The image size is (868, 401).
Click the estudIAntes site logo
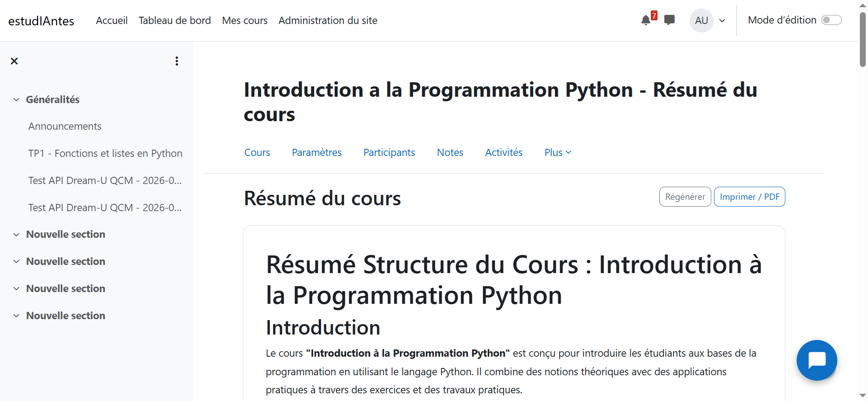41,21
